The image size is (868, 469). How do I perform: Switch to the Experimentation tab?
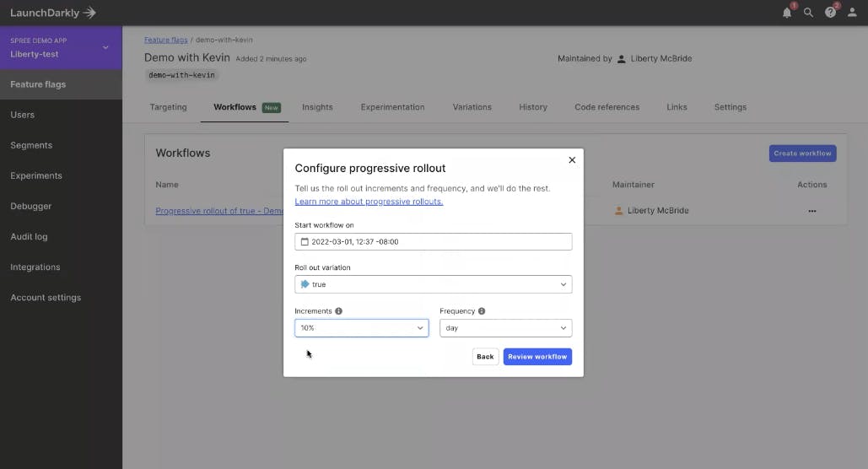(x=392, y=107)
